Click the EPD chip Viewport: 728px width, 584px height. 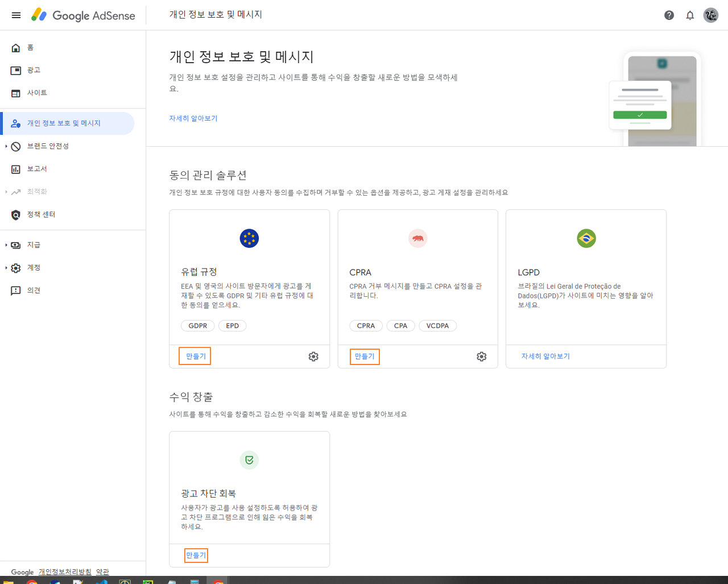tap(232, 326)
